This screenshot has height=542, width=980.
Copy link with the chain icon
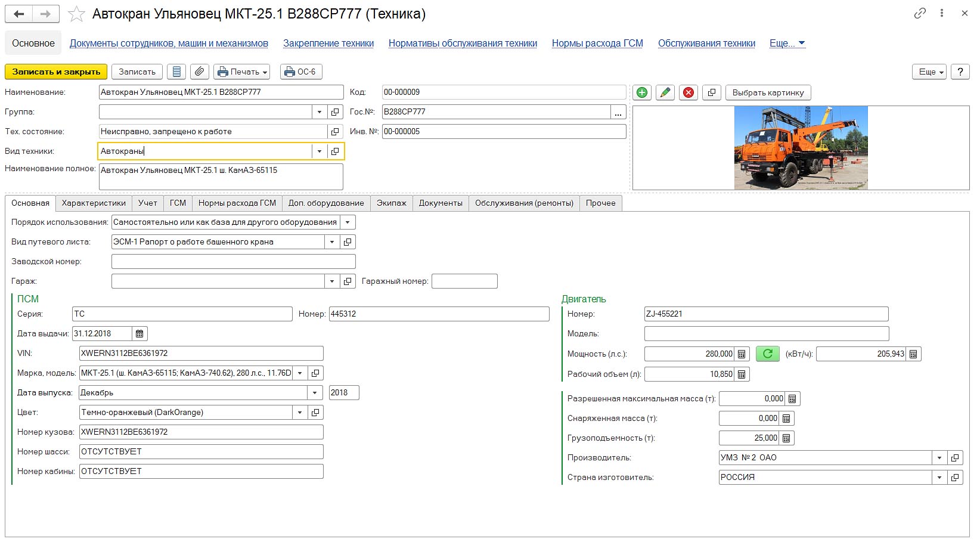click(920, 13)
